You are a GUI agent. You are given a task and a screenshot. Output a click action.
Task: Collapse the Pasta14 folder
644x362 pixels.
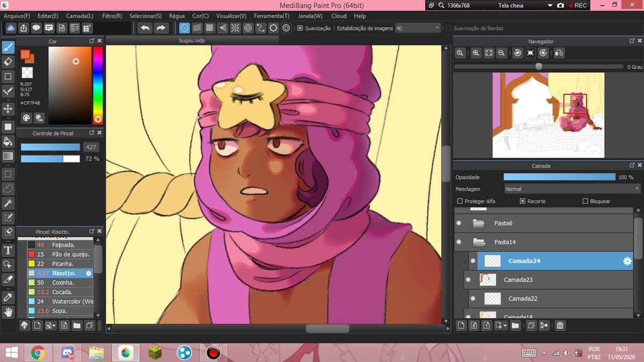pyautogui.click(x=478, y=242)
